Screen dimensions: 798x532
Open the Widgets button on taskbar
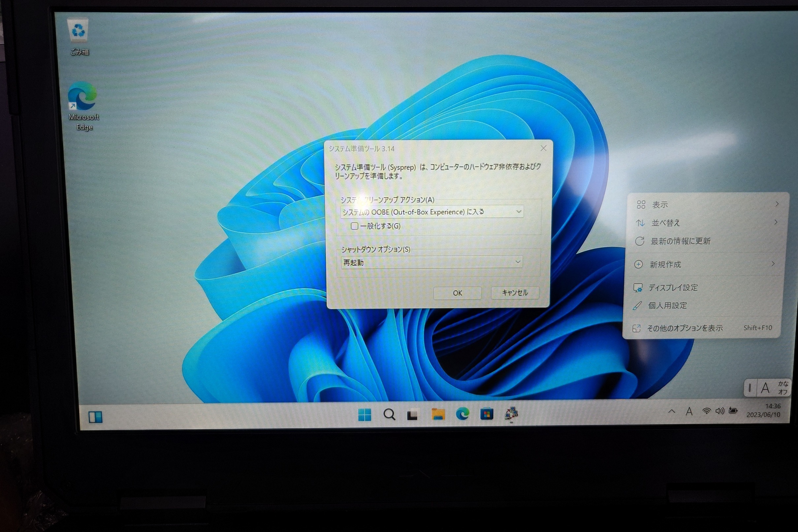[x=95, y=417]
